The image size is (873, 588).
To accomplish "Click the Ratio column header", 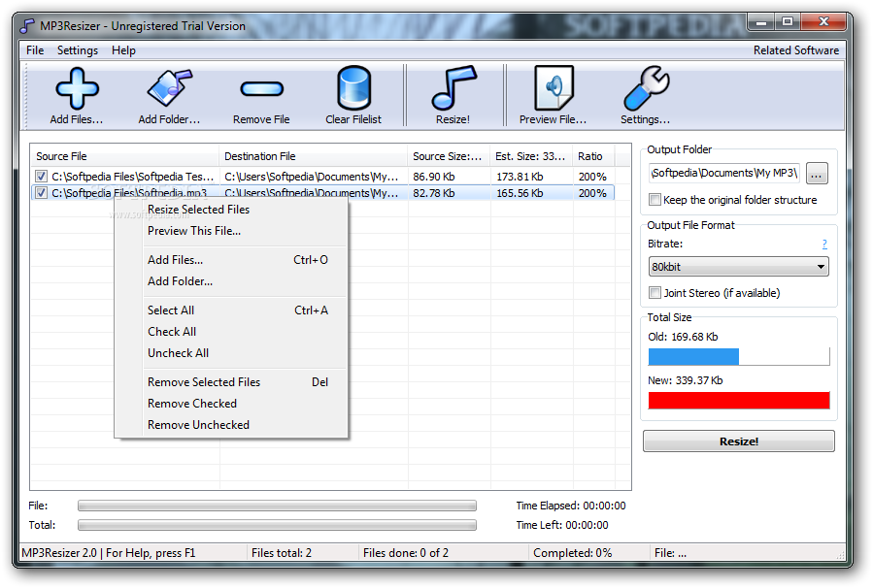I will (593, 156).
